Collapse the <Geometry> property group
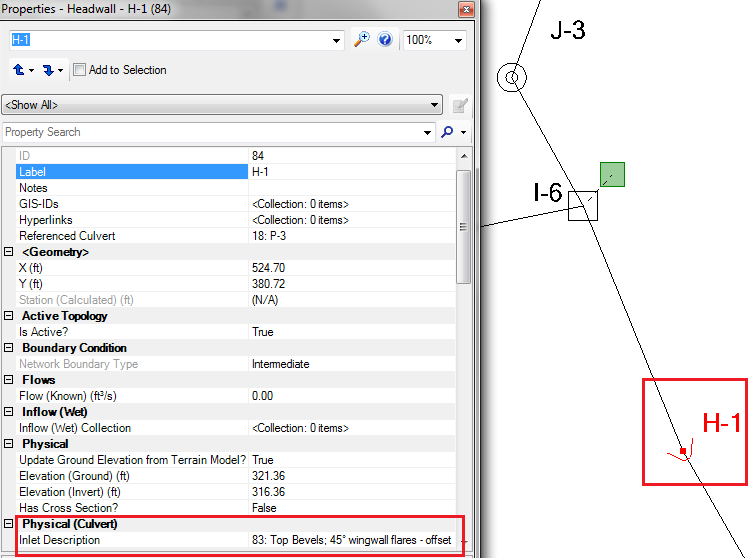 10,252
